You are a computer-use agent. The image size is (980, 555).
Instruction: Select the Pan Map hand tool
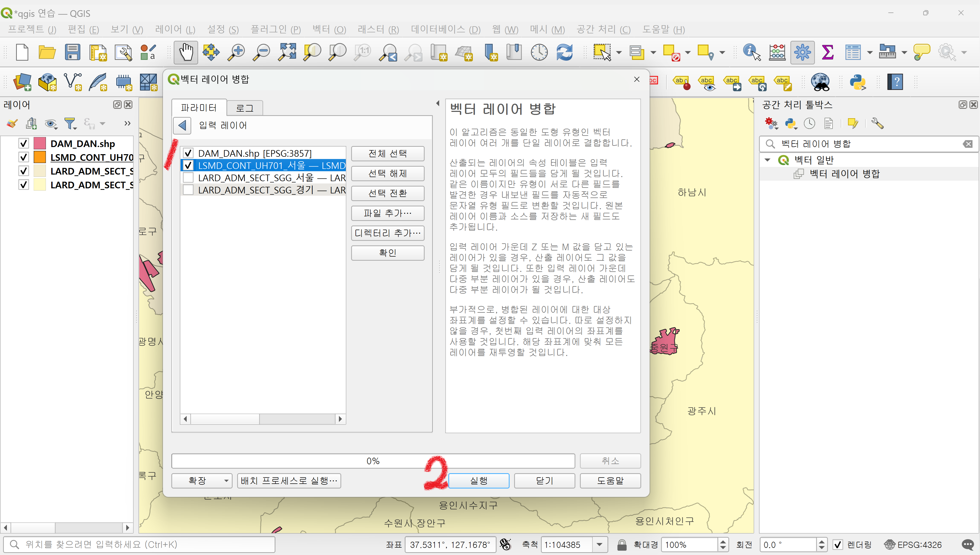click(186, 52)
